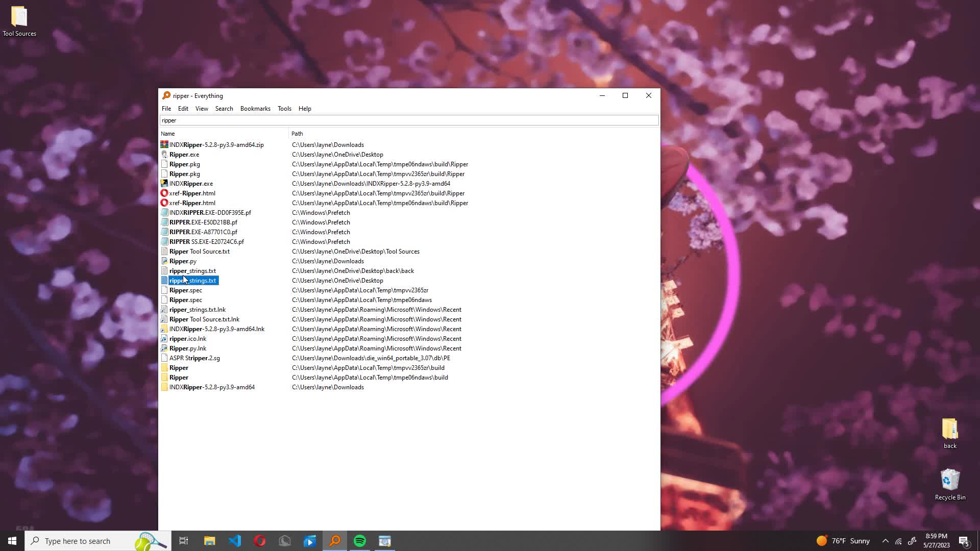Open Windows notification center icon
The image size is (980, 551).
pyautogui.click(x=964, y=541)
